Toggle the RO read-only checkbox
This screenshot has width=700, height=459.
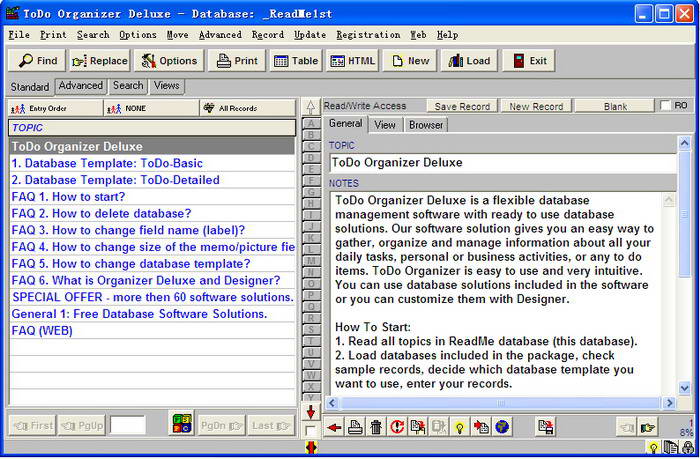coord(665,106)
